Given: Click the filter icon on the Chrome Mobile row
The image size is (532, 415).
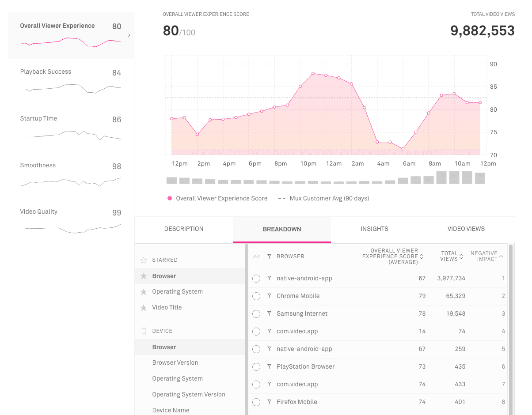Looking at the screenshot, I should (x=269, y=296).
